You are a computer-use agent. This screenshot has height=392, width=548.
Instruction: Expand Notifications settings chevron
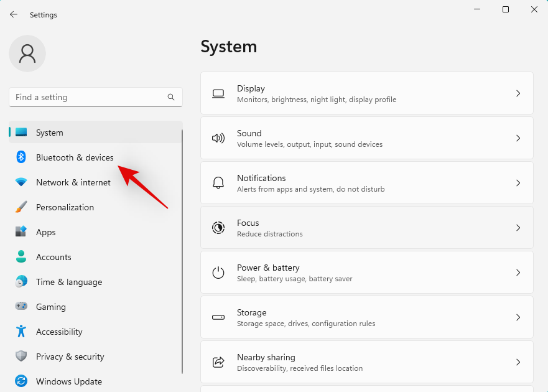point(518,183)
